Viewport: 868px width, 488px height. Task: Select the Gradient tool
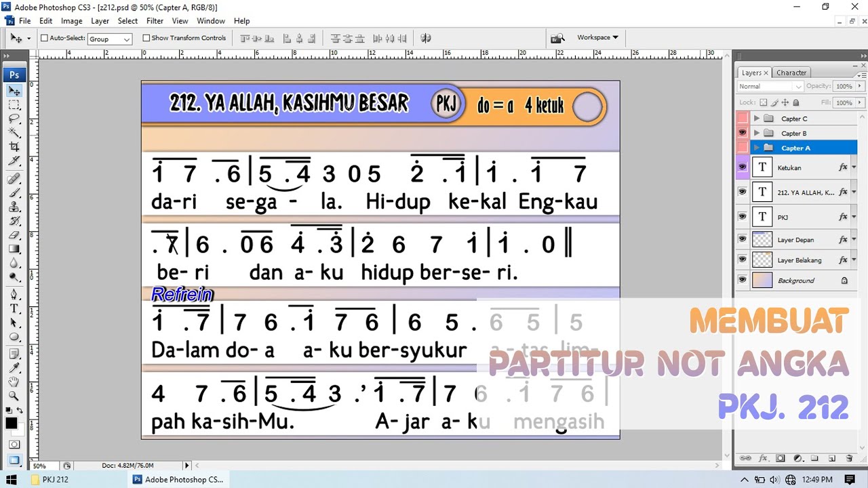coord(14,249)
